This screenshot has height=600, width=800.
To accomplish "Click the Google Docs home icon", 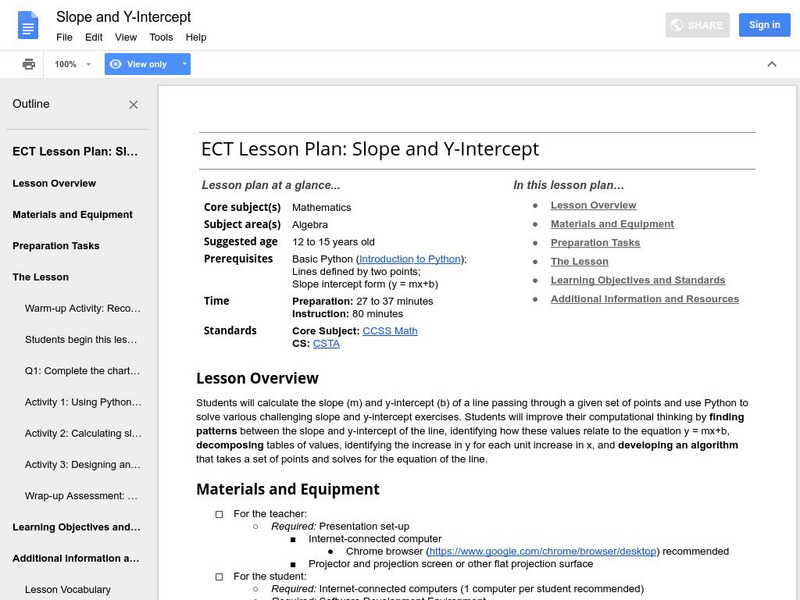I will pyautogui.click(x=27, y=25).
